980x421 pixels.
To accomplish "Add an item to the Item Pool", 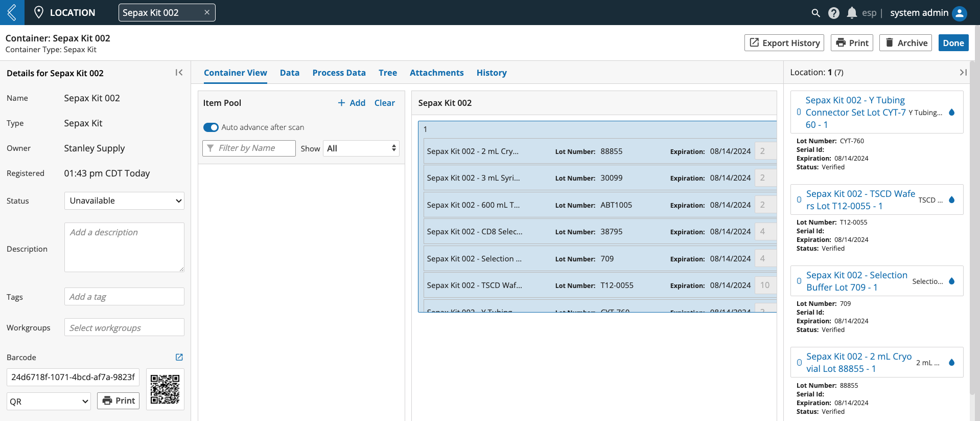I will [x=352, y=103].
